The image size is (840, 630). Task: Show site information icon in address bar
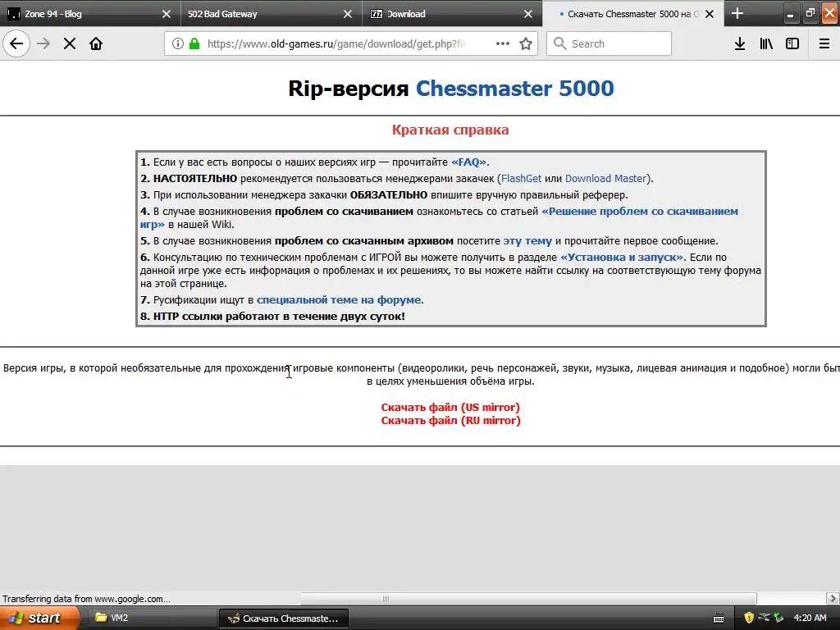coord(178,43)
